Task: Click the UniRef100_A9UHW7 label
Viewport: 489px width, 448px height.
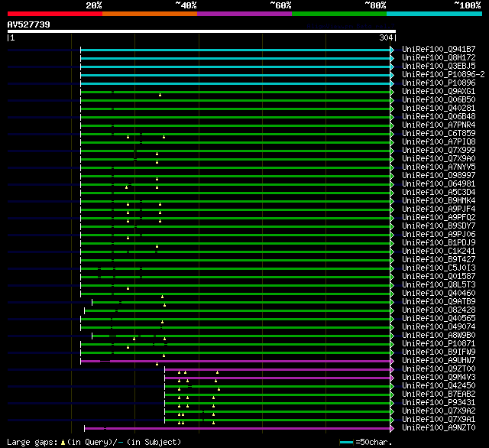Action: (x=439, y=361)
